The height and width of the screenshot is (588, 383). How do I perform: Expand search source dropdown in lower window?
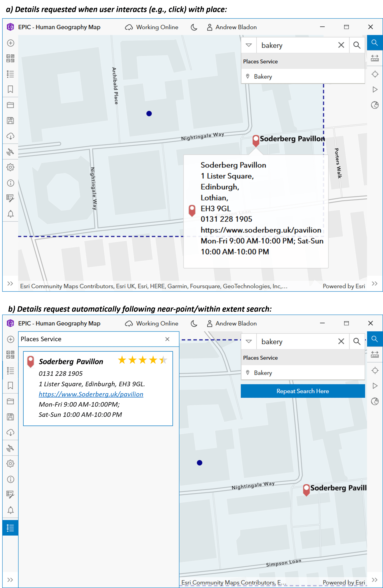[249, 342]
